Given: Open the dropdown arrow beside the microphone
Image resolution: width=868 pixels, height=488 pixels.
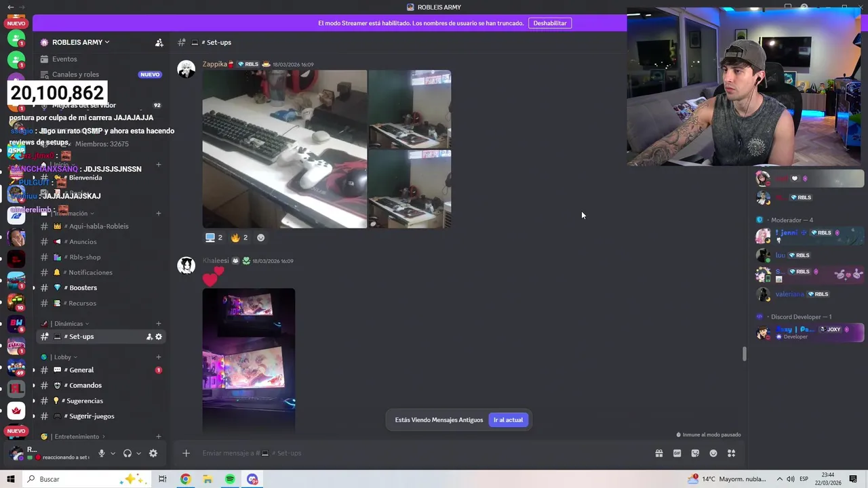Looking at the screenshot, I should (113, 453).
